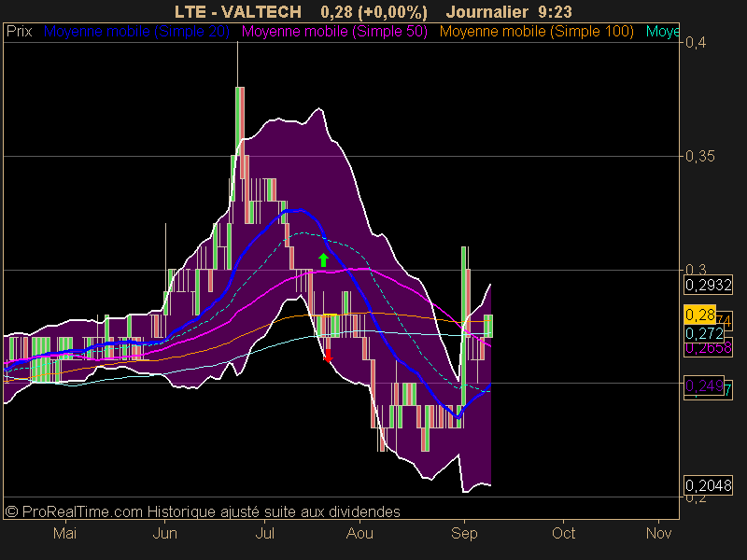Image resolution: width=747 pixels, height=560 pixels.
Task: Click the 0,2932 upper band value label
Action: (x=709, y=286)
